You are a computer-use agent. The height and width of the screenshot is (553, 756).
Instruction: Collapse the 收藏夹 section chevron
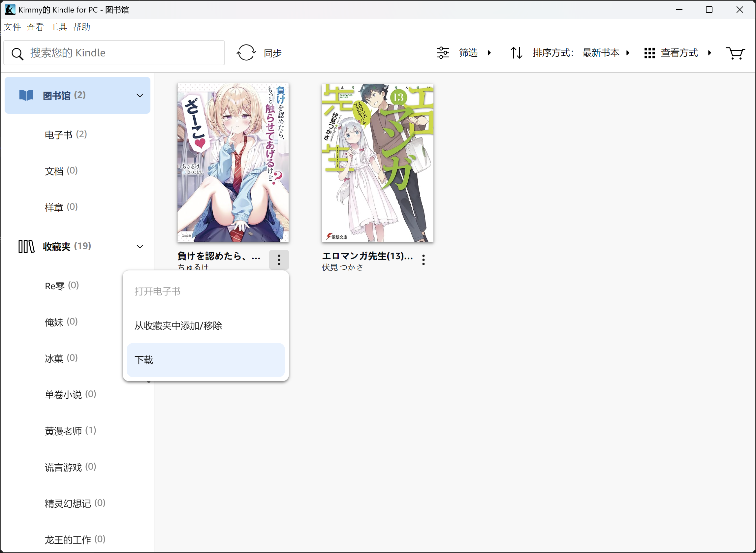click(140, 246)
